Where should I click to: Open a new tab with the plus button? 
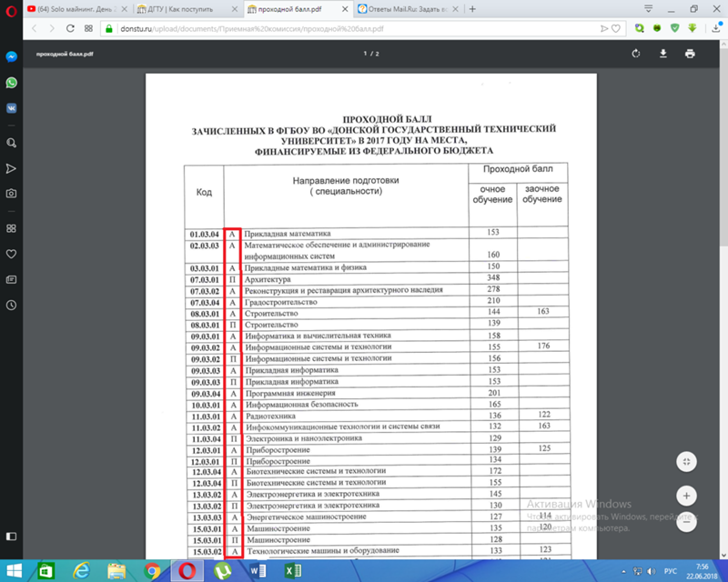(472, 9)
